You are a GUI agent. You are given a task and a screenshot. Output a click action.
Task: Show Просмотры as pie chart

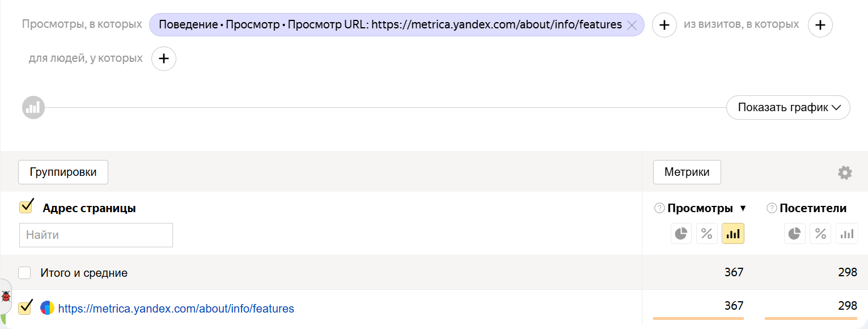pos(681,234)
